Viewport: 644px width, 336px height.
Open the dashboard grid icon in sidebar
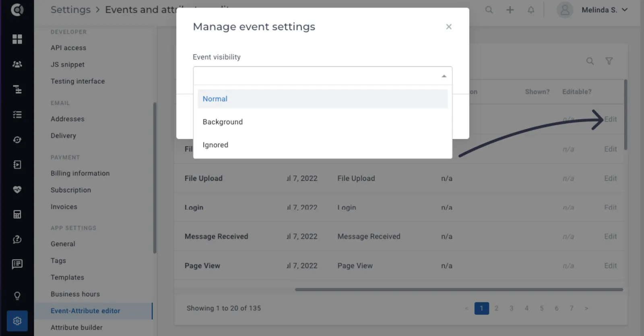(17, 39)
